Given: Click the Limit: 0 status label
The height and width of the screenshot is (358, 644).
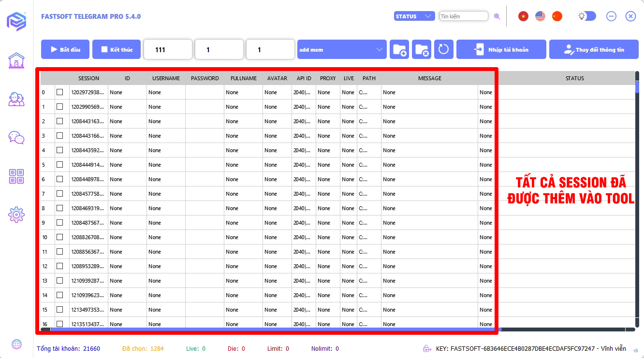Looking at the screenshot, I should click(278, 348).
